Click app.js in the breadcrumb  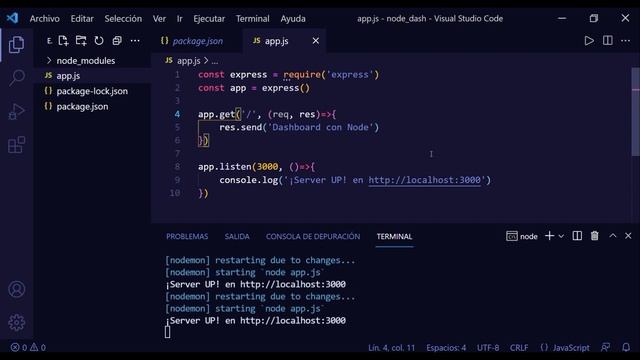pos(188,61)
